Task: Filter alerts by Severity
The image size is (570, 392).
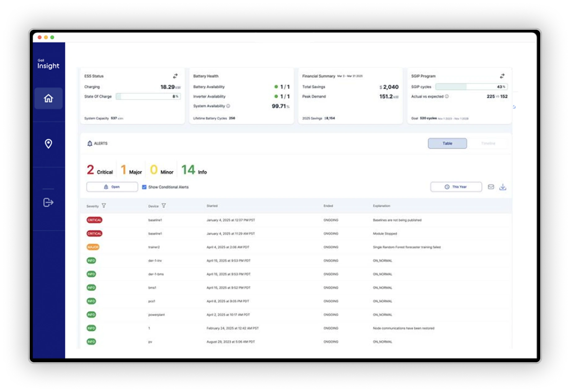Action: tap(104, 206)
